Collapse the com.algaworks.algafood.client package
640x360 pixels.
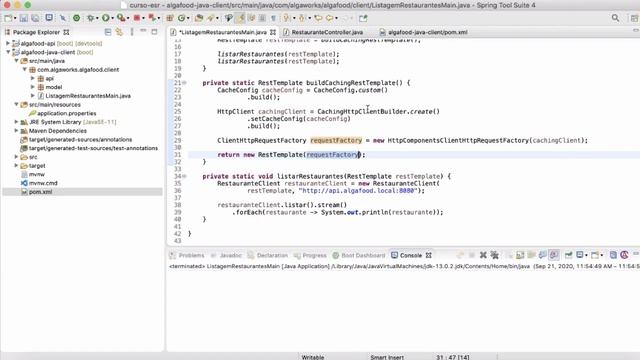24,69
